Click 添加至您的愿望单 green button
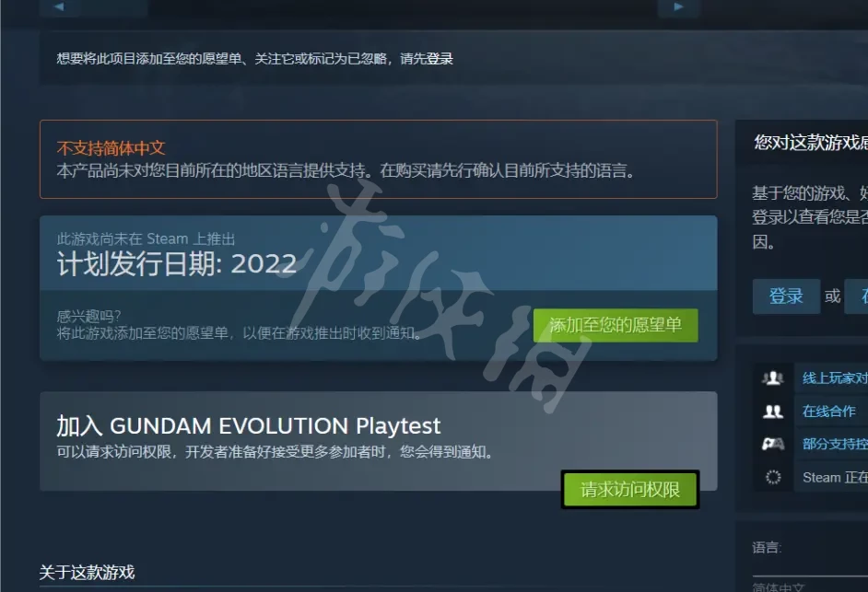868x592 pixels. 616,325
